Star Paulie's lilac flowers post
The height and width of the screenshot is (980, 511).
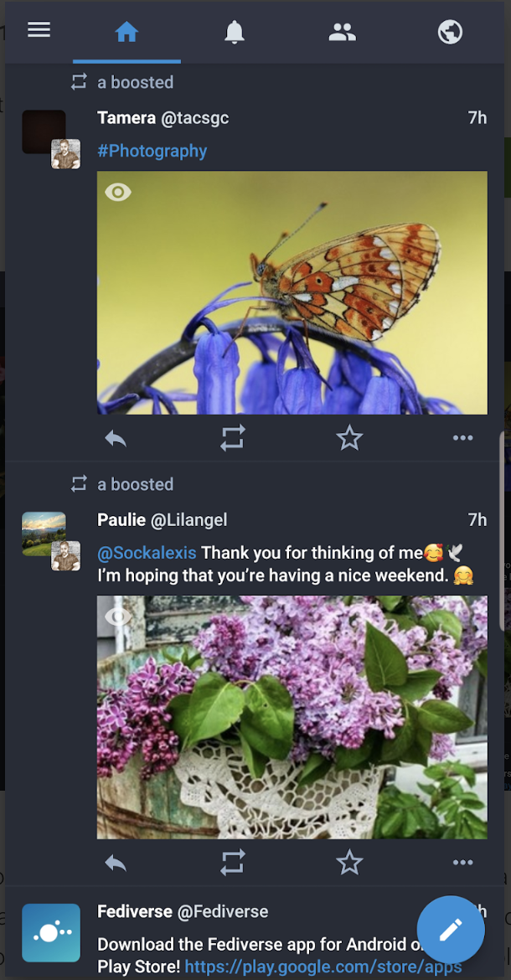pyautogui.click(x=348, y=863)
